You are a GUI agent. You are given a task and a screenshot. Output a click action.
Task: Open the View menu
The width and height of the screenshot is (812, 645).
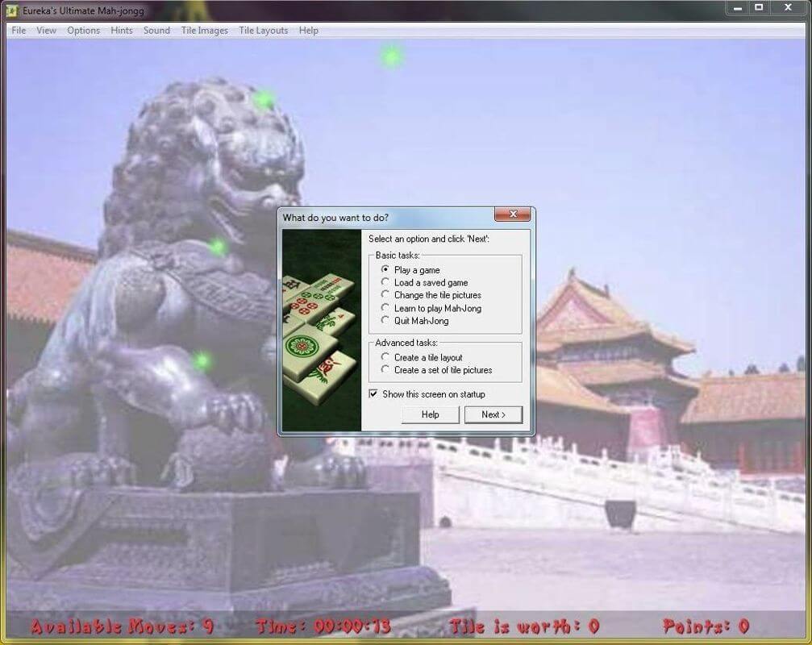tap(46, 31)
